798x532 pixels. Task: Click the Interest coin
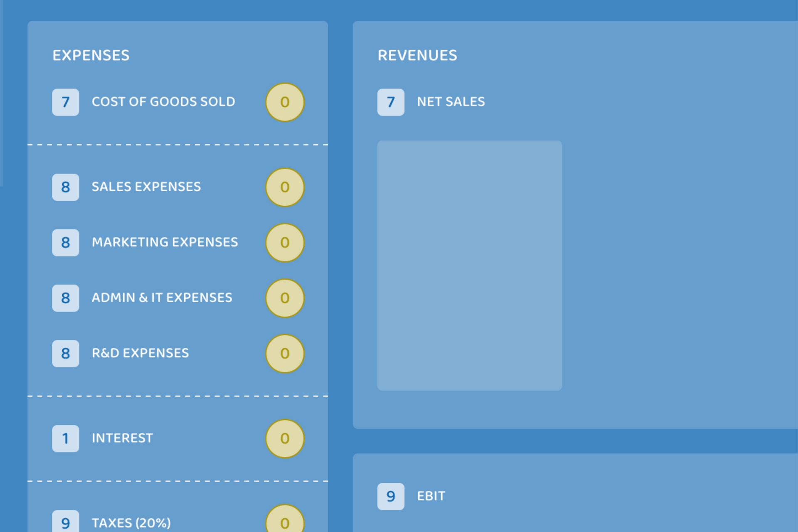pyautogui.click(x=285, y=438)
